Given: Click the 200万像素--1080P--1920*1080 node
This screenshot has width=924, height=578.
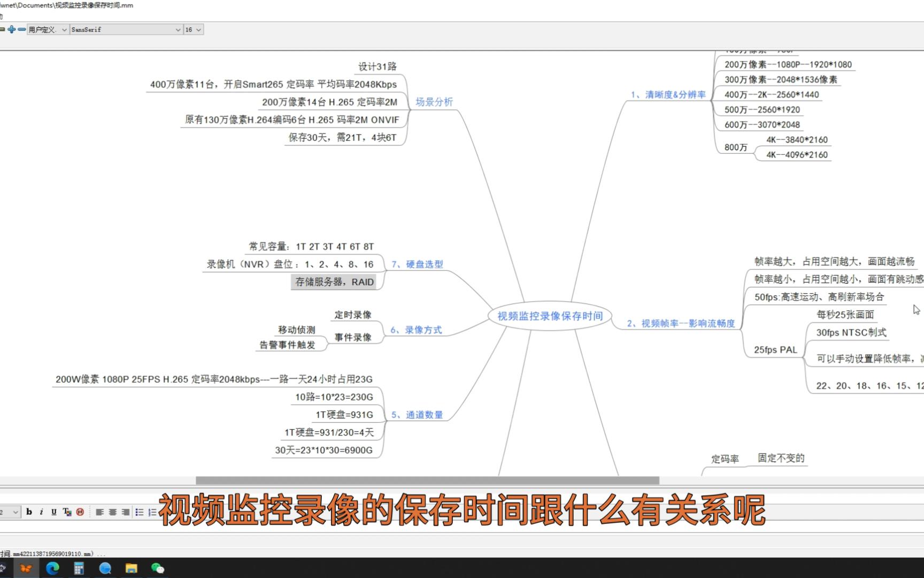Looking at the screenshot, I should click(788, 64).
